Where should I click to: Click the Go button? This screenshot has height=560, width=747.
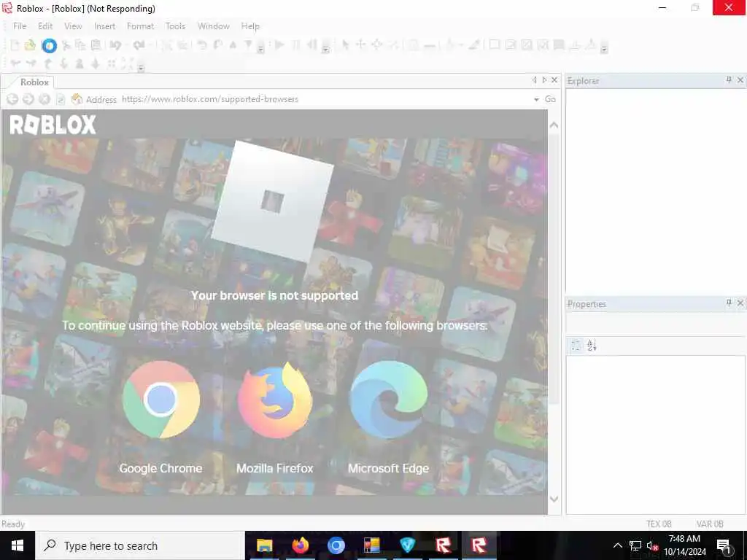[550, 99]
